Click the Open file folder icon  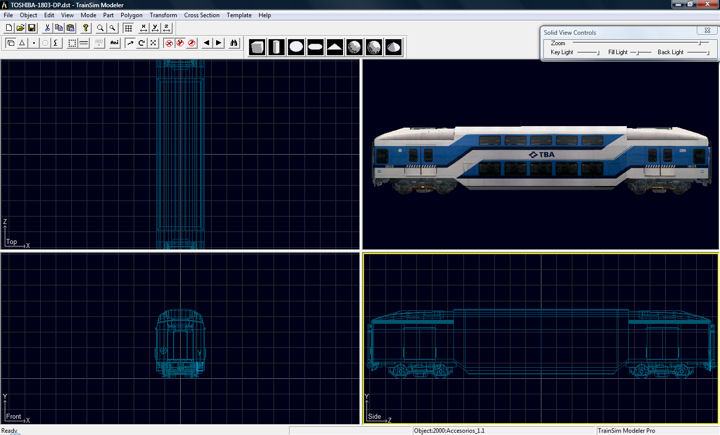pyautogui.click(x=20, y=28)
